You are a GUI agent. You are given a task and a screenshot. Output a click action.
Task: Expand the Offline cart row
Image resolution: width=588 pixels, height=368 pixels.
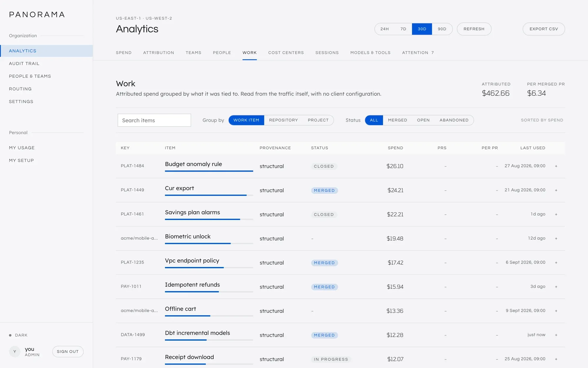click(556, 311)
